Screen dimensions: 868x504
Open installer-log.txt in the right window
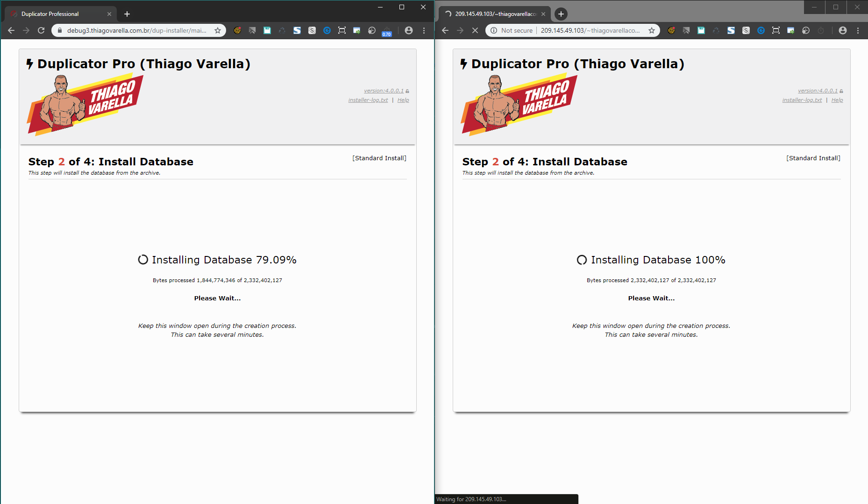point(802,100)
